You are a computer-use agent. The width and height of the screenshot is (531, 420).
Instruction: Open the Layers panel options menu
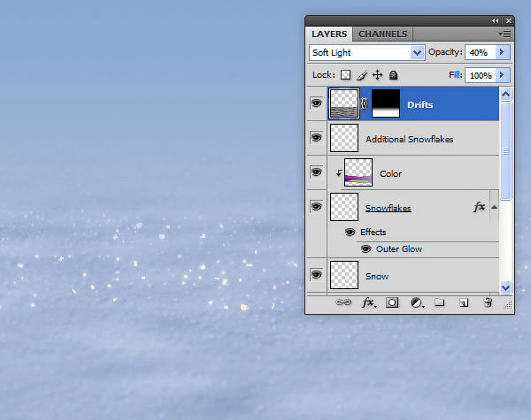505,34
